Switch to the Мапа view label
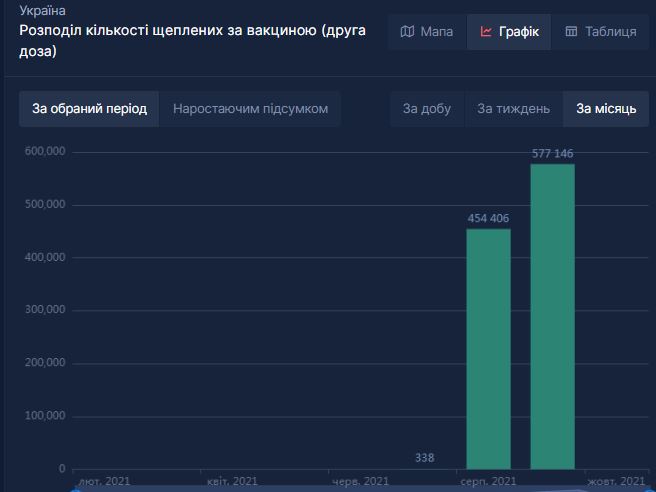This screenshot has height=492, width=656. (436, 32)
